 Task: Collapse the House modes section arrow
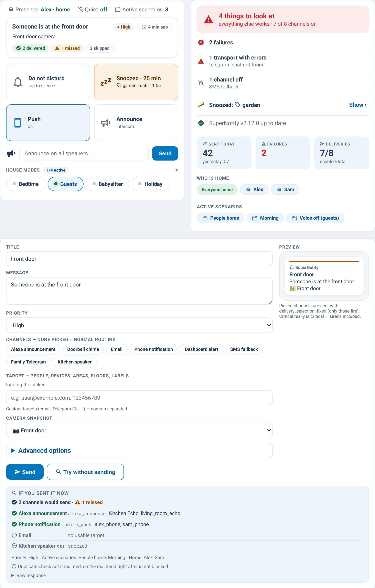point(176,170)
